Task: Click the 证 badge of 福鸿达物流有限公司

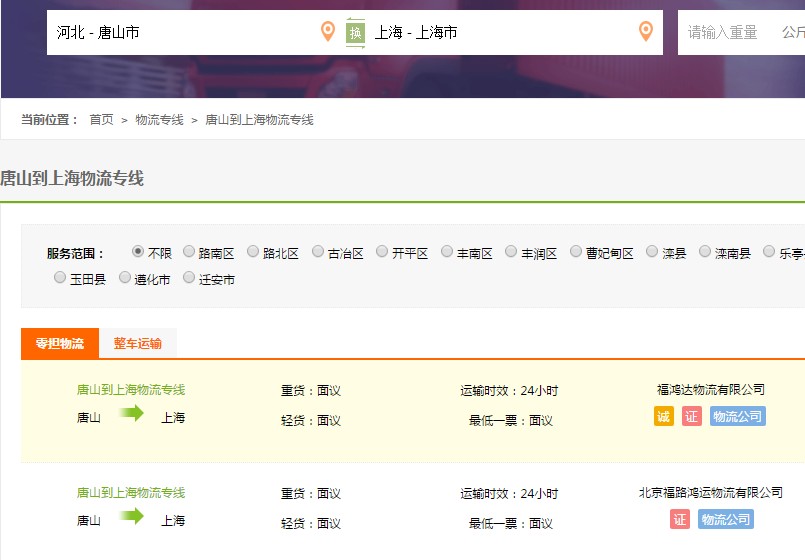Action: 692,416
